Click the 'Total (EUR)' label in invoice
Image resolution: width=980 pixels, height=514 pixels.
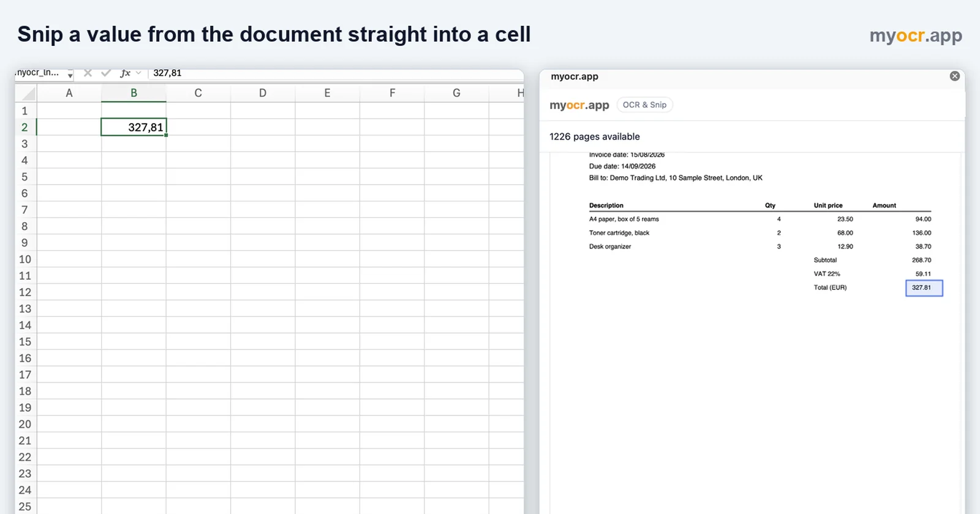coord(830,288)
